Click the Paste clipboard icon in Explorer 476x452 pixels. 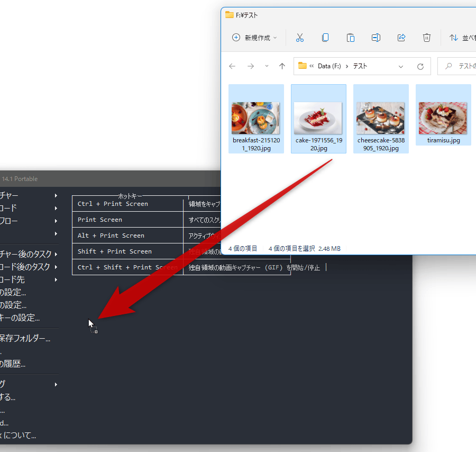[x=351, y=38]
